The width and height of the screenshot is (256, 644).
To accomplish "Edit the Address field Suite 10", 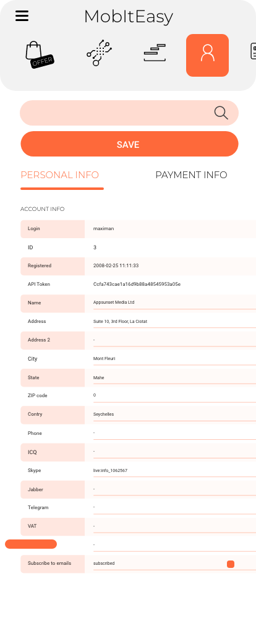I will click(174, 322).
